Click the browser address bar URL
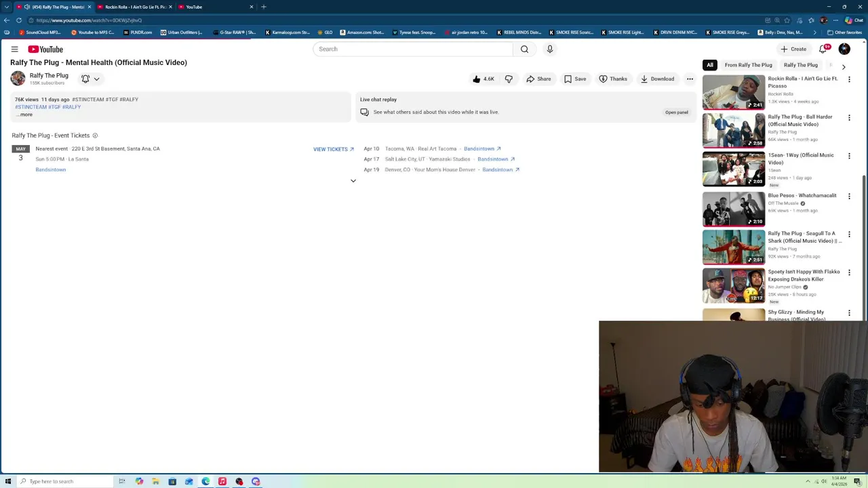This screenshot has width=868, height=488. coord(90,20)
